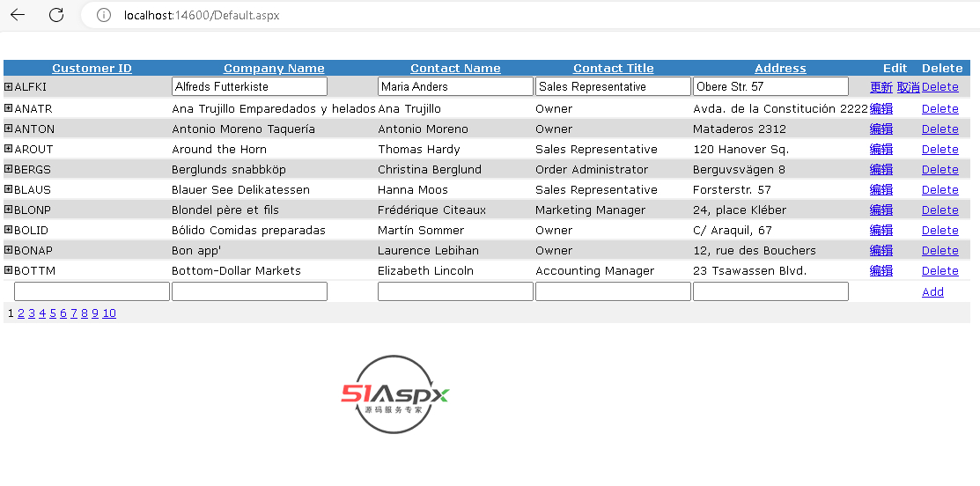980x486 pixels.
Task: Select the text Accounting Manager
Action: (595, 270)
